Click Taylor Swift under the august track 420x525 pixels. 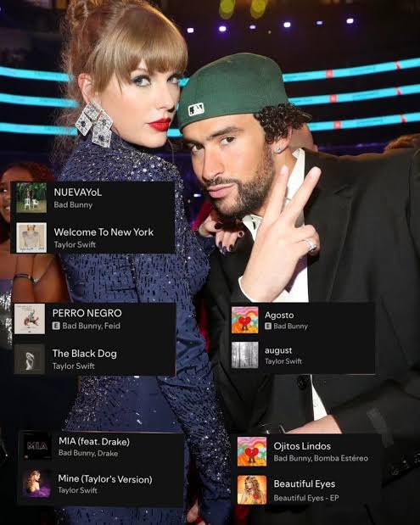(x=283, y=361)
